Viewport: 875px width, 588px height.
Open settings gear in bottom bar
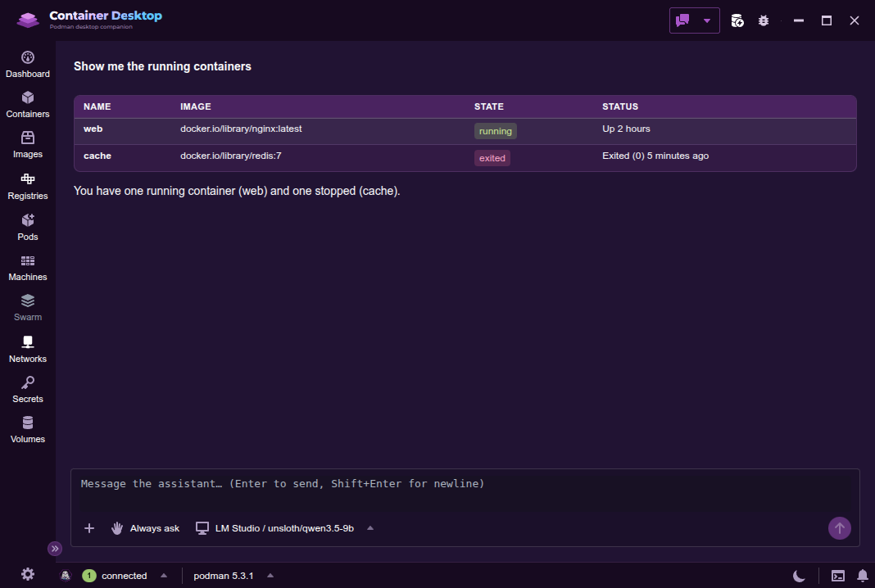point(27,574)
